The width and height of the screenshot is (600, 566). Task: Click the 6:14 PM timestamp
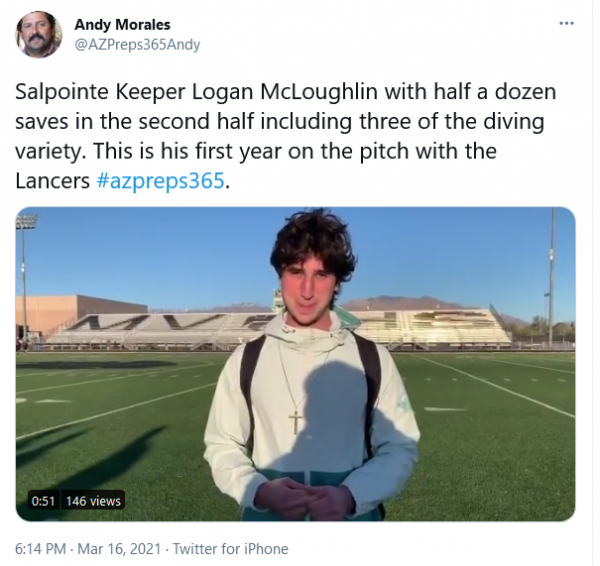[40, 549]
